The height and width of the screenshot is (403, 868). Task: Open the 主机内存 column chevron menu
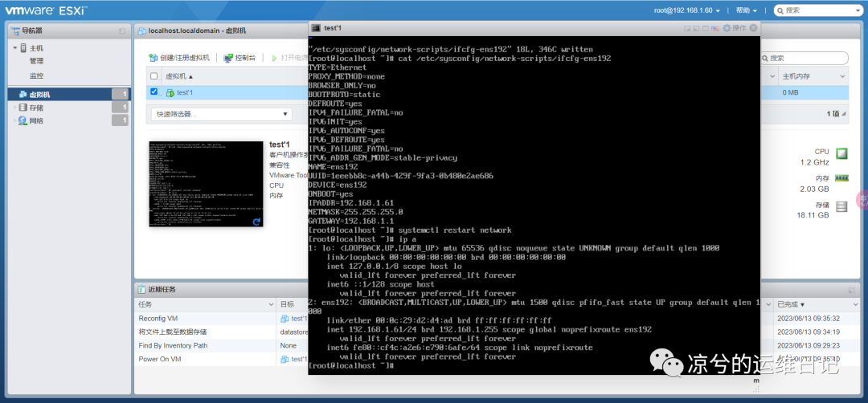click(842, 76)
